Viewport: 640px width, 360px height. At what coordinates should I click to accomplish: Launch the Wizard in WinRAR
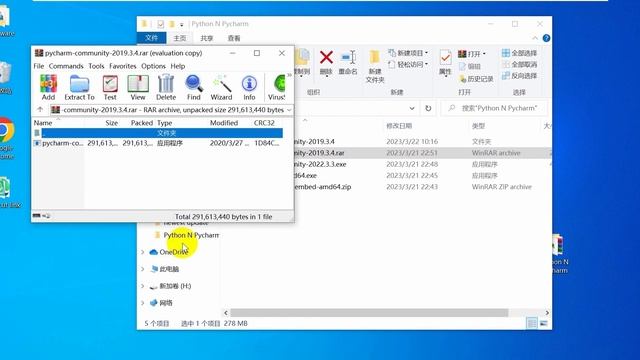[221, 87]
